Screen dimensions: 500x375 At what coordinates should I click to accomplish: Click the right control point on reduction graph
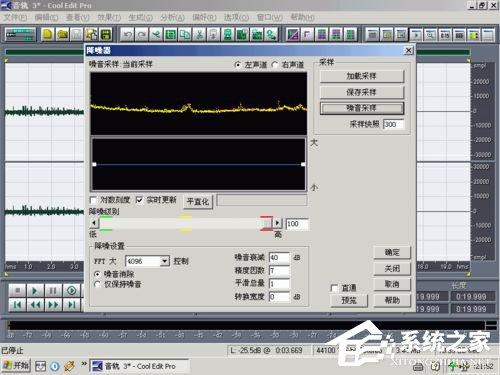point(303,164)
